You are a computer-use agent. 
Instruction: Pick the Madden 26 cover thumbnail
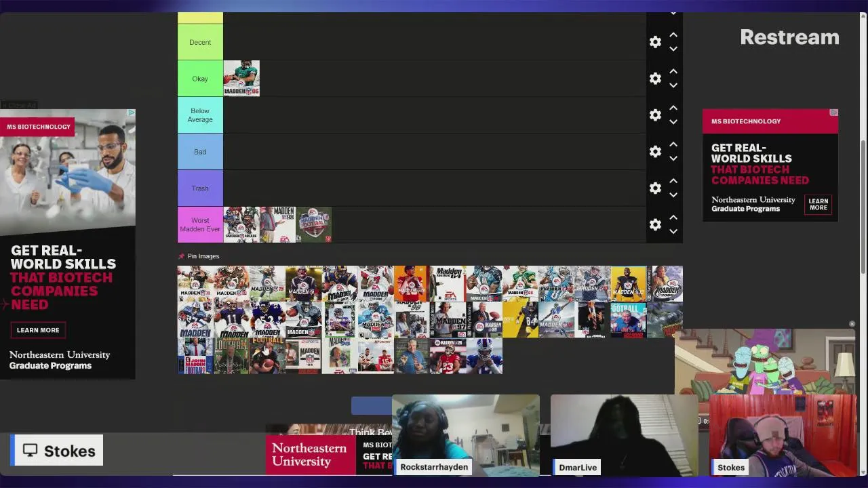448,355
